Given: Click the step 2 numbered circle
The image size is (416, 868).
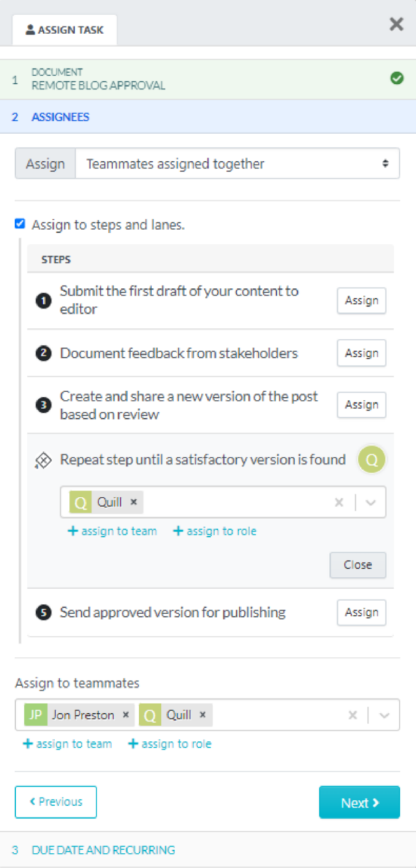Looking at the screenshot, I should pos(43,353).
